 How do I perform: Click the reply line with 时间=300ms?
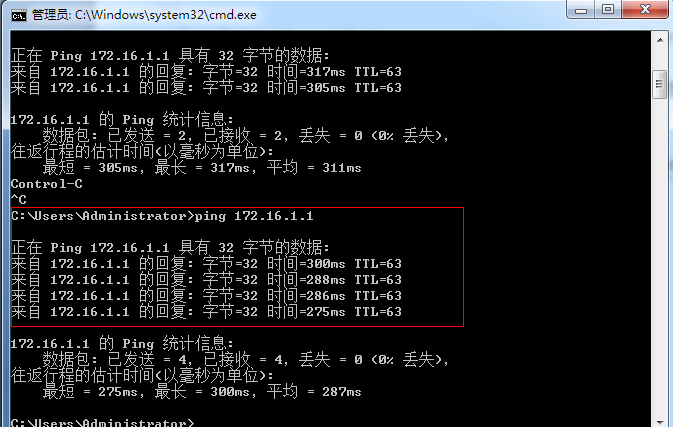pos(206,263)
